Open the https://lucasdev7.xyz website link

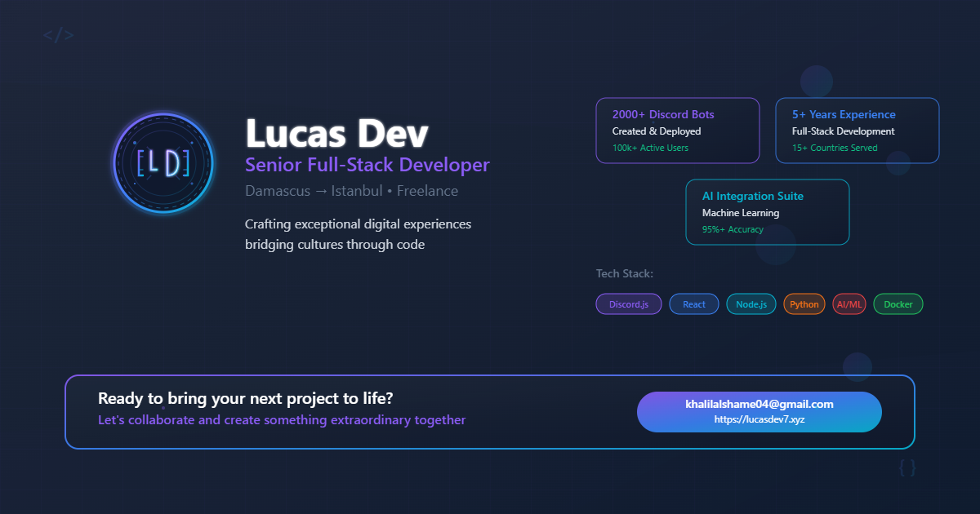(759, 419)
